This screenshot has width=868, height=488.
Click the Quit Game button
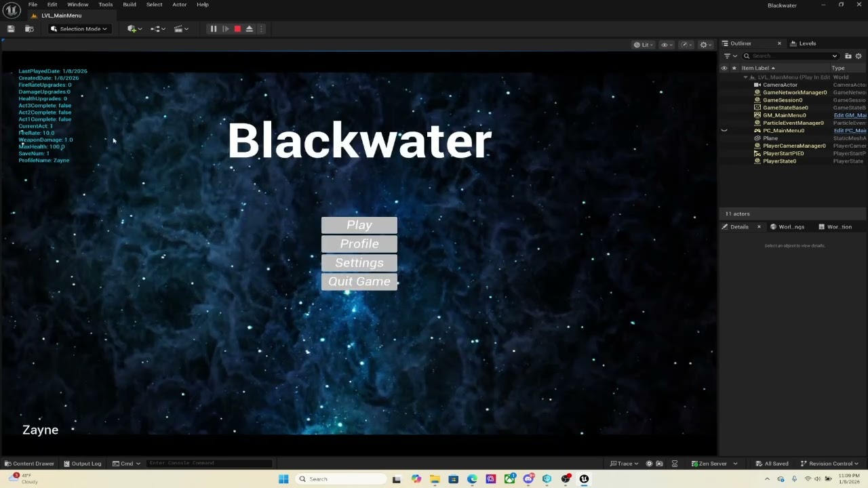point(359,281)
